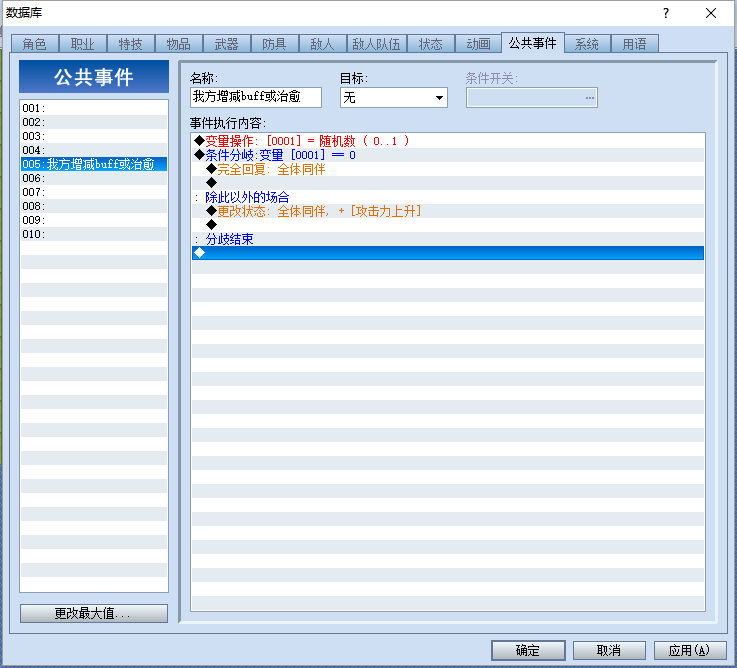
Task: Select the 变量操作 随机数 command line
Action: [447, 141]
